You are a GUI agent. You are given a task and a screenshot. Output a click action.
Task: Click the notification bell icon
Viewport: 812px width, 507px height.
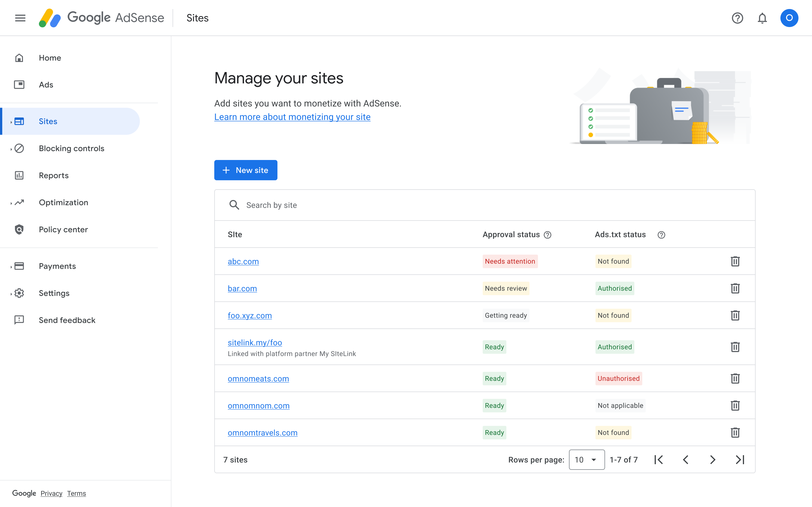762,17
